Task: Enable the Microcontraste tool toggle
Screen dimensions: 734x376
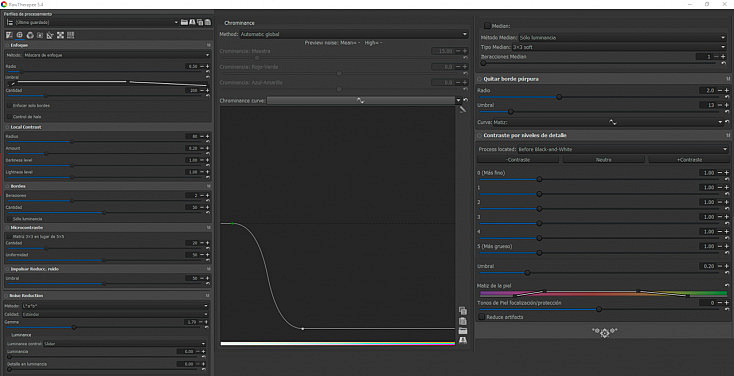Action: point(7,227)
